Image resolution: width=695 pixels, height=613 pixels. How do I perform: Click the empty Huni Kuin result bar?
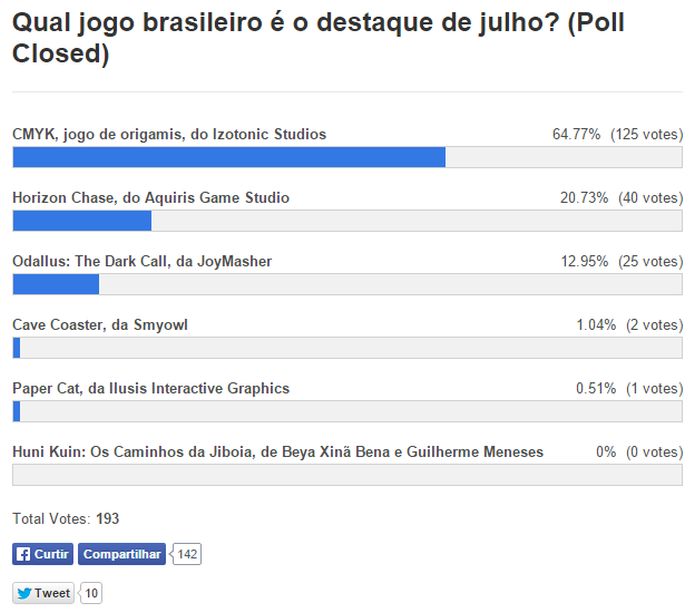click(347, 475)
